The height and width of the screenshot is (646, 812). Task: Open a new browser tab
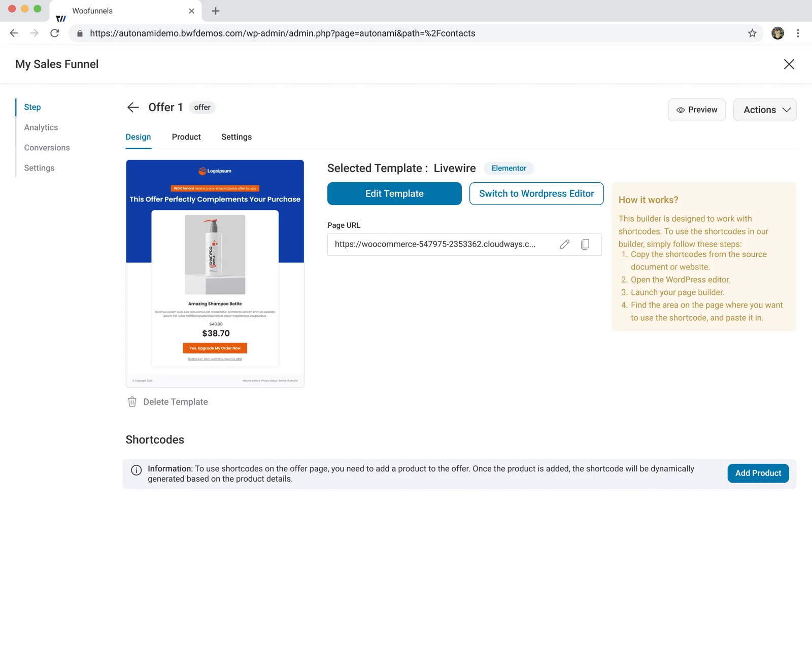tap(216, 11)
